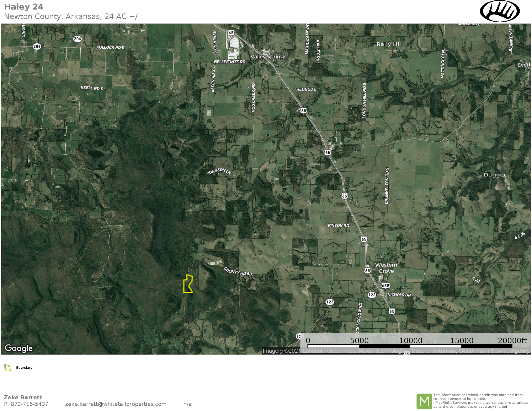Click the County Rd 50 road label
The height and width of the screenshot is (411, 532).
(x=238, y=271)
